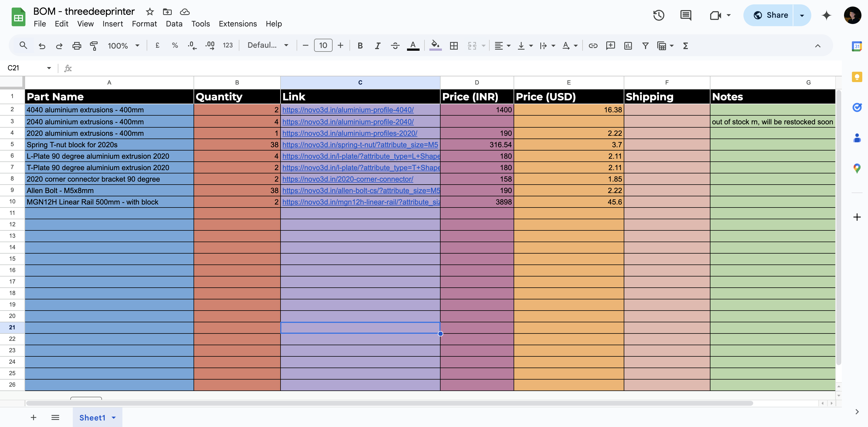Open Google Calendar in the side panel
Image resolution: width=868 pixels, height=427 pixels.
(x=857, y=46)
